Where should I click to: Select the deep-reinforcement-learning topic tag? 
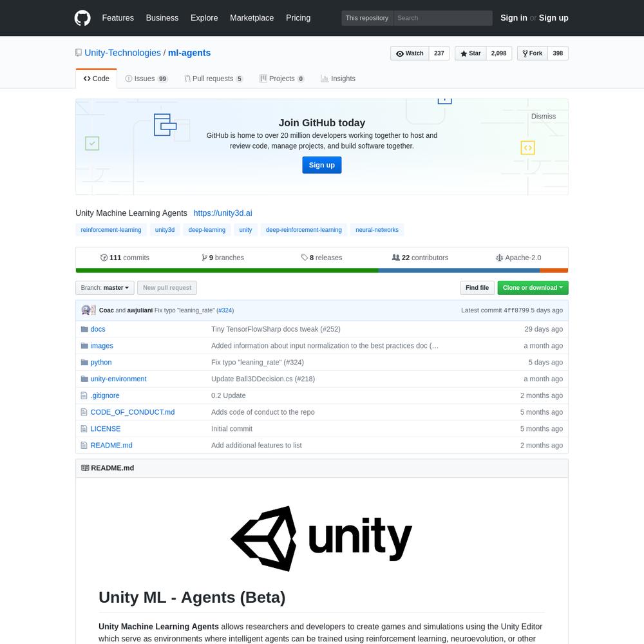tap(303, 230)
